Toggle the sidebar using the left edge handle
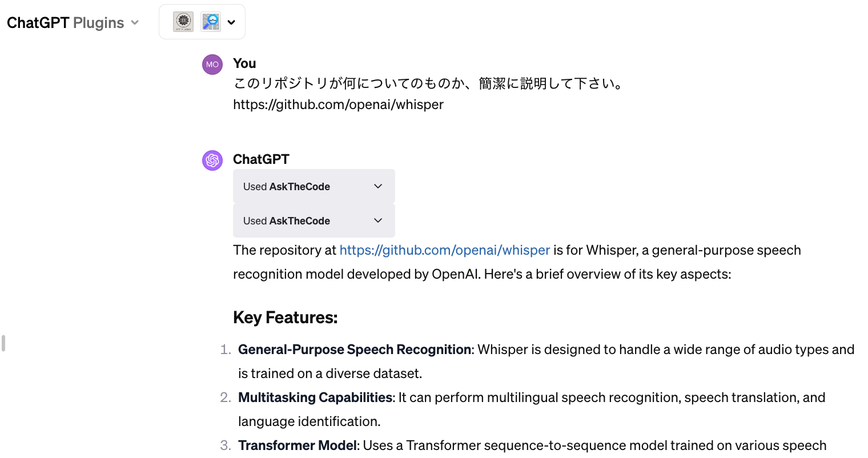This screenshot has width=868, height=458. click(x=3, y=343)
